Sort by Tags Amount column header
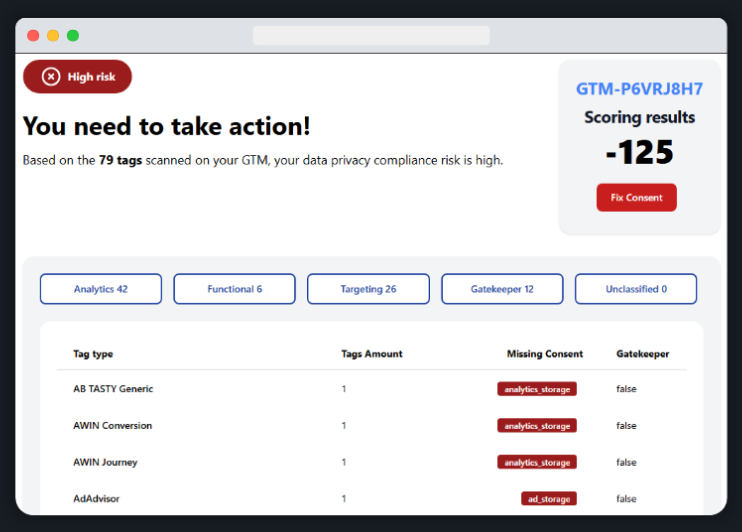This screenshot has height=532, width=742. click(372, 354)
